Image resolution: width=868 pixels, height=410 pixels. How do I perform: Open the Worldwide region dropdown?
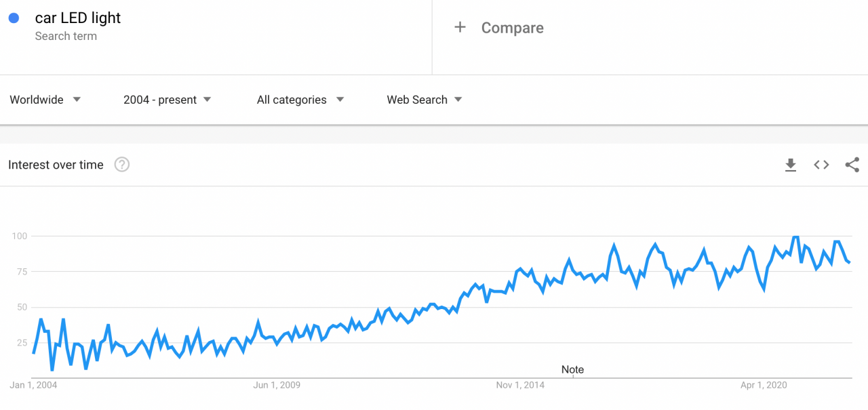point(45,100)
